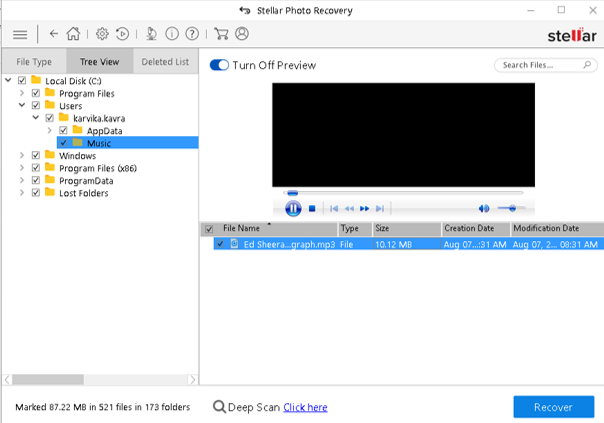Uncheck the Program Files checkbox
Viewport: 604px width, 423px height.
(x=36, y=93)
